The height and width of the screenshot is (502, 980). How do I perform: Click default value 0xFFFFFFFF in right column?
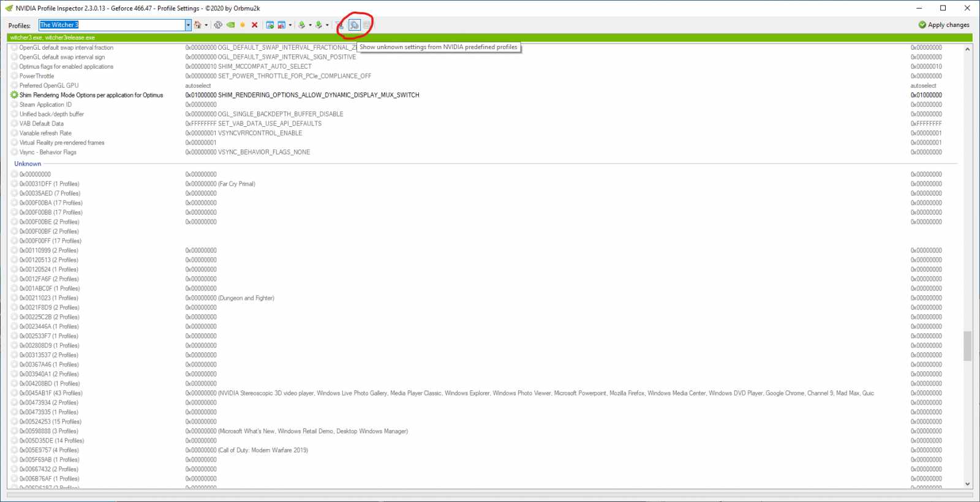[x=926, y=124]
